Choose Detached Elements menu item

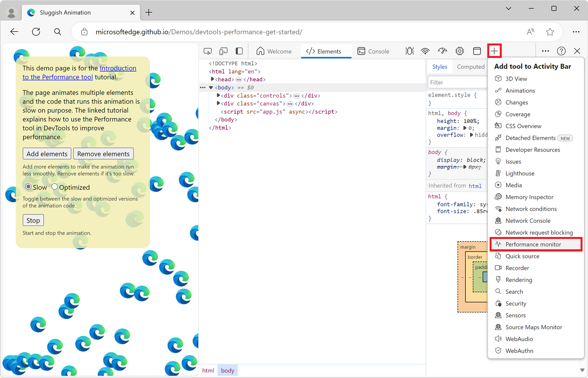point(536,138)
